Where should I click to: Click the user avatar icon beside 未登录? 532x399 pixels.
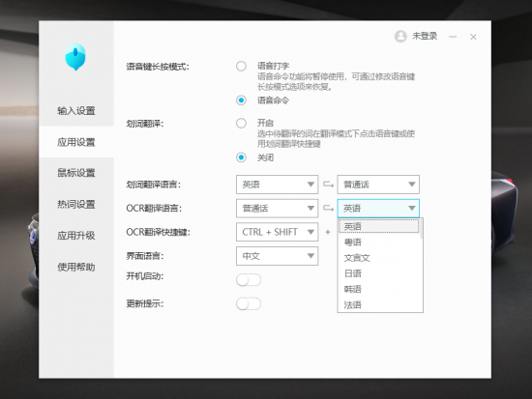[400, 37]
